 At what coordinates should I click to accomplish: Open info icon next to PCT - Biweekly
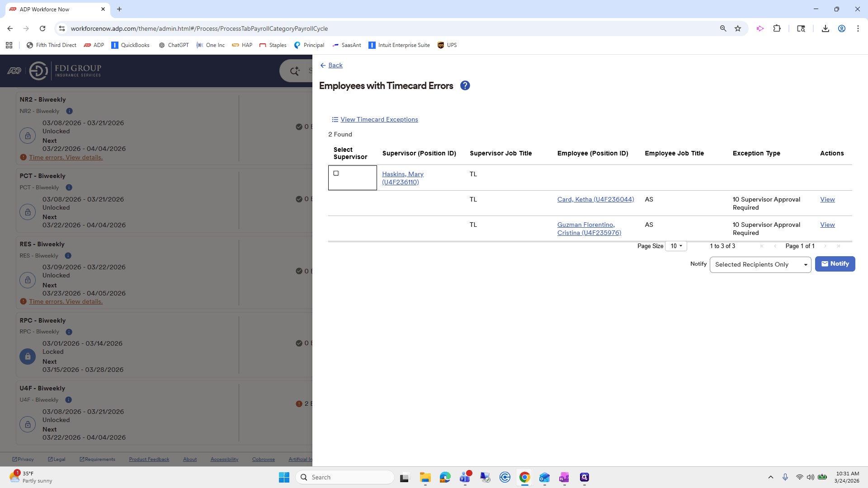click(x=69, y=188)
